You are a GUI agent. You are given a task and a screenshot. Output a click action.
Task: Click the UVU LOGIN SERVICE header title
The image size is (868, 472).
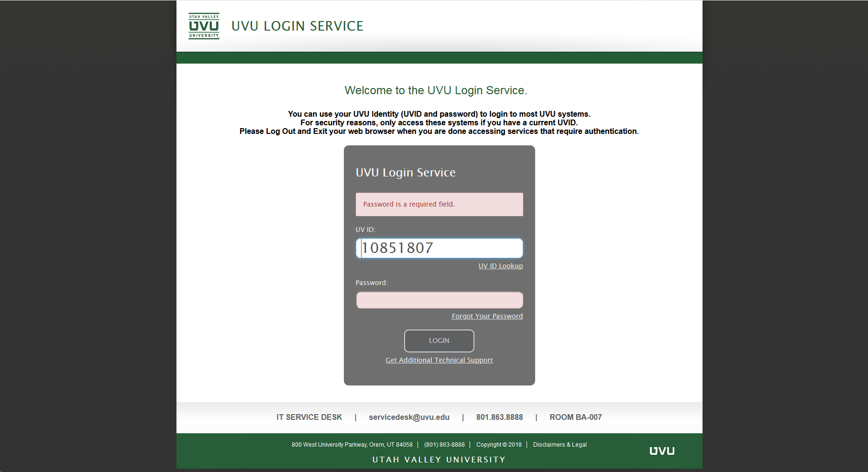[297, 26]
